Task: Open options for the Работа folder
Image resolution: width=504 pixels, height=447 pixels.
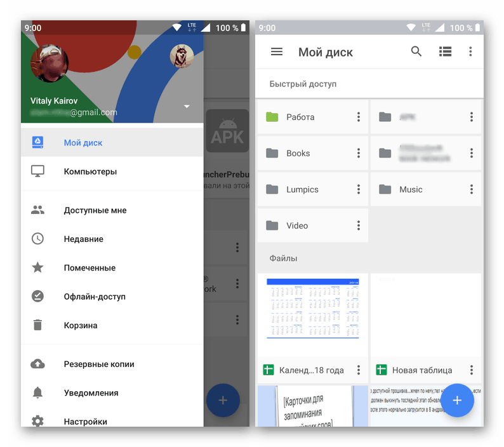Action: [x=359, y=117]
